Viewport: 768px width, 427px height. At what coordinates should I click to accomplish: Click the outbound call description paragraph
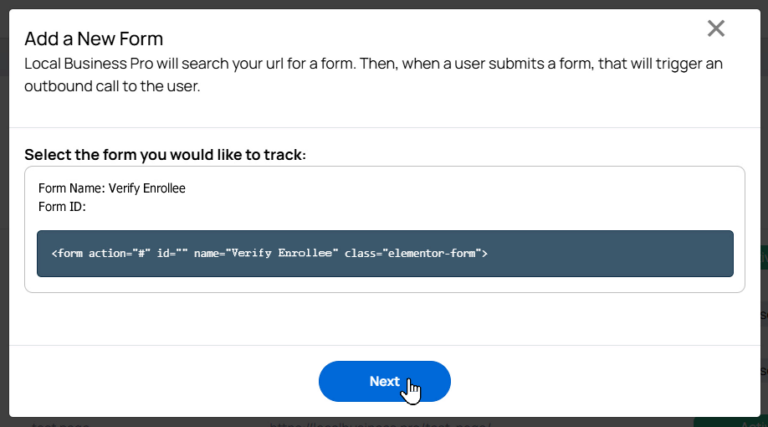pyautogui.click(x=373, y=74)
